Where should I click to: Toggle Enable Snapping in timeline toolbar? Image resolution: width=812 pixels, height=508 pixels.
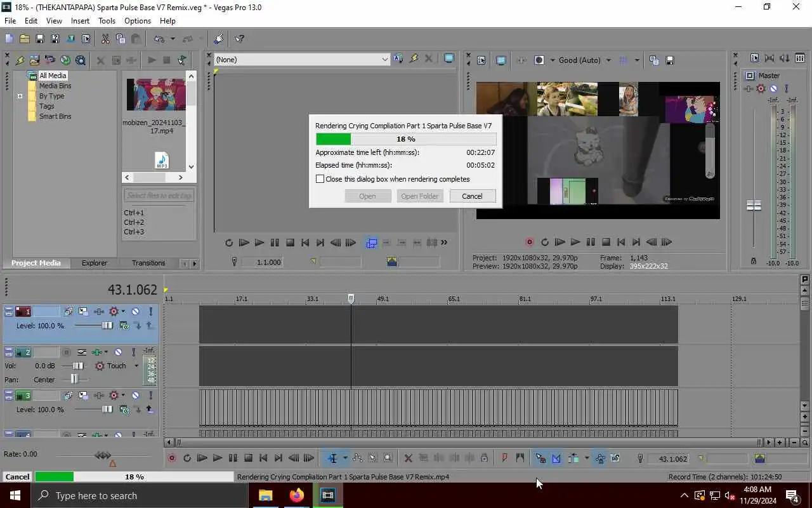pyautogui.click(x=540, y=458)
